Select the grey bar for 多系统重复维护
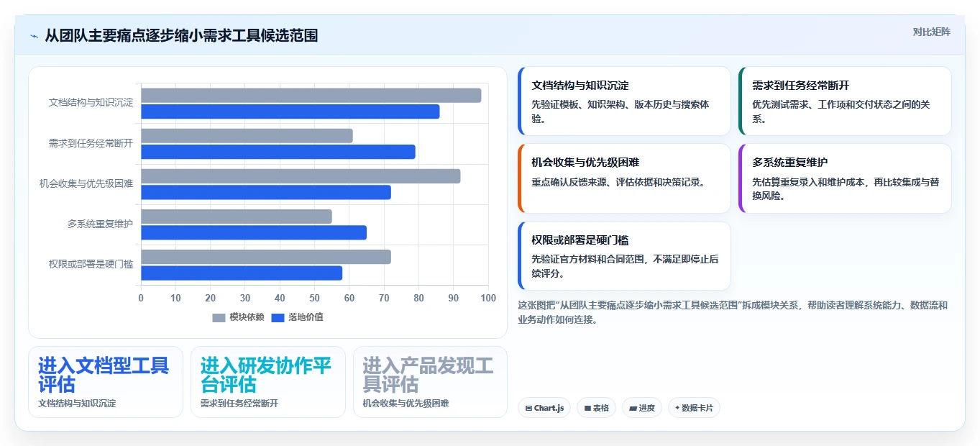 (237, 217)
